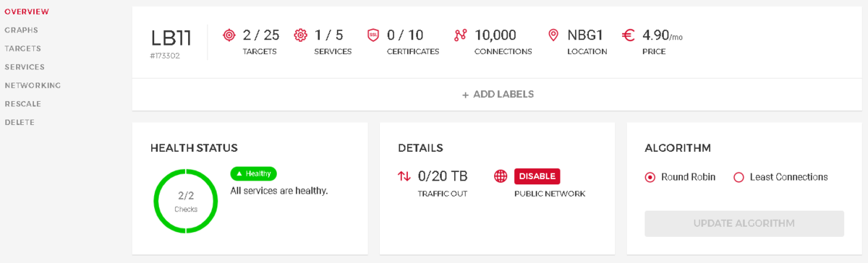Click the services gear icon
Image resolution: width=868 pixels, height=263 pixels.
tap(301, 35)
